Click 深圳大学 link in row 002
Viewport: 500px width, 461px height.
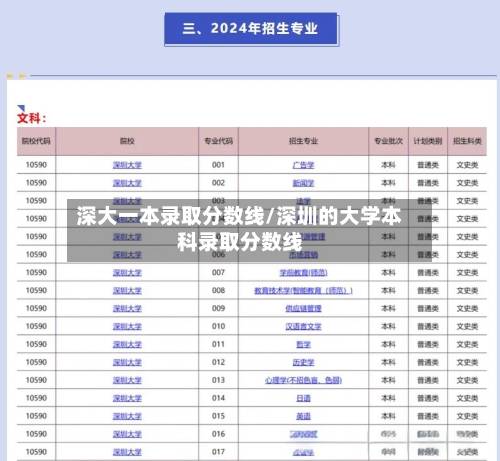[127, 183]
